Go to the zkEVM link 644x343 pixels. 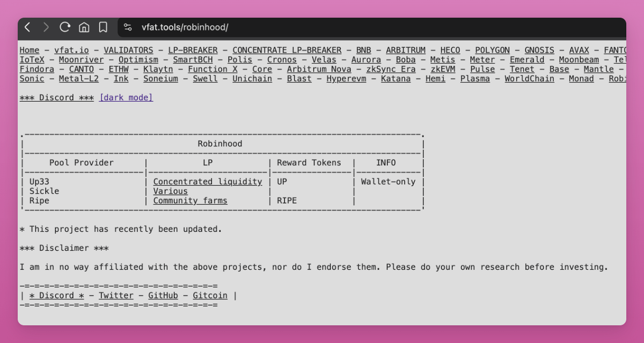(x=443, y=70)
